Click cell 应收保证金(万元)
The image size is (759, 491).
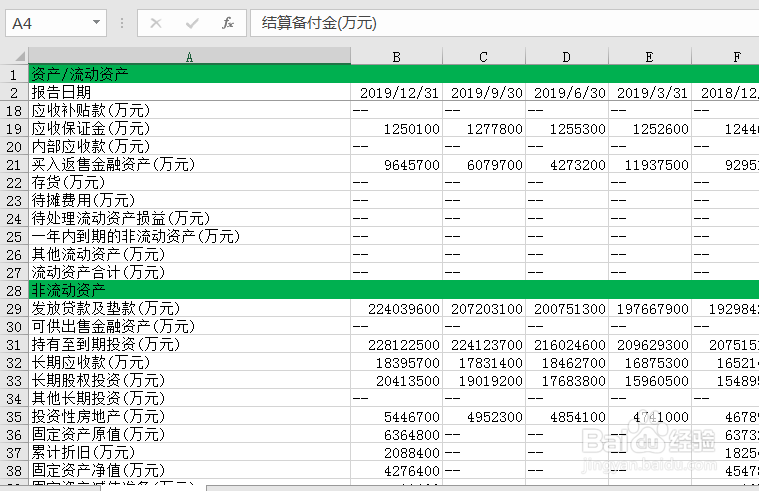tap(189, 128)
